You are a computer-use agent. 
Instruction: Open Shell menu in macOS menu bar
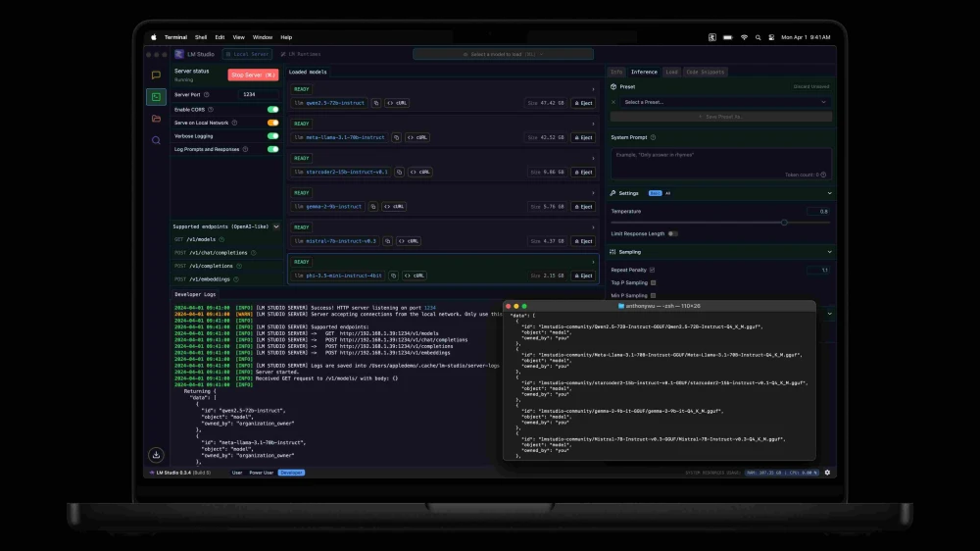coord(201,37)
